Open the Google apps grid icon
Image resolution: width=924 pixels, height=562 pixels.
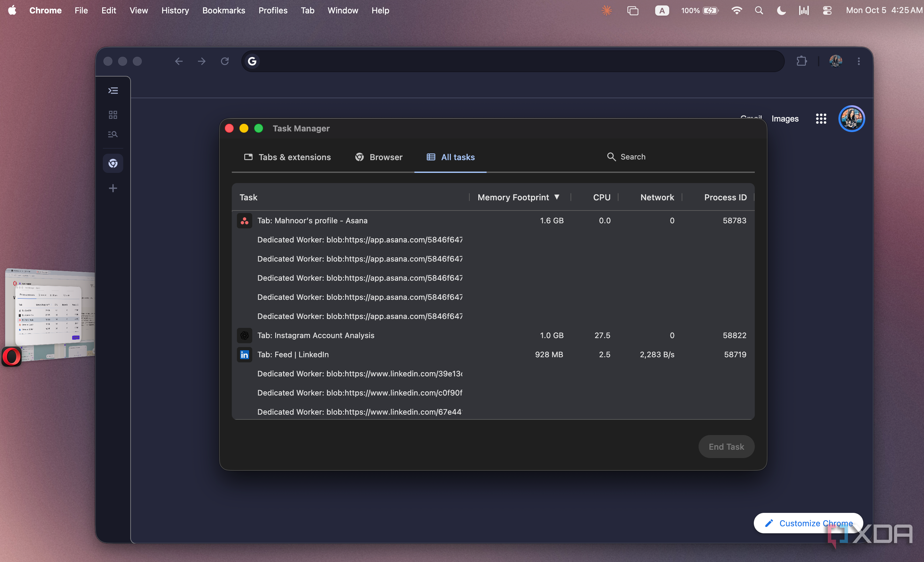[821, 119]
